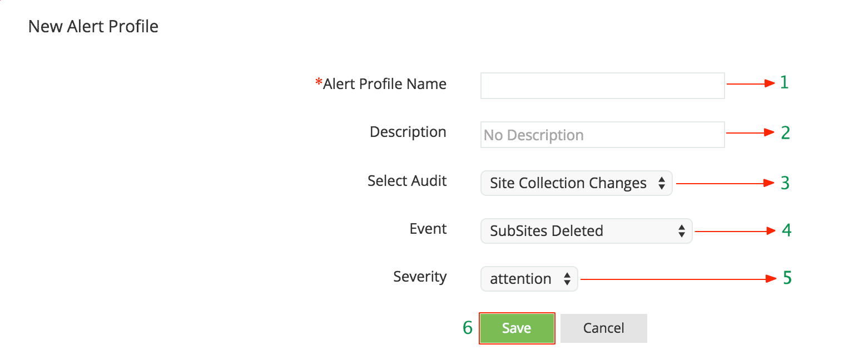Click the green number 1 annotation

pos(784,83)
